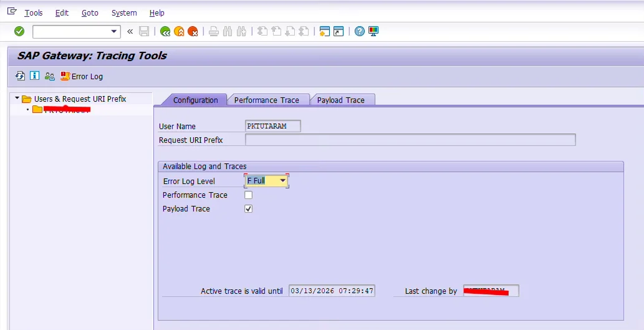Screen dimensions: 644x330
Task: Open the SAP menu icon beside Tools
Action: [11, 11]
